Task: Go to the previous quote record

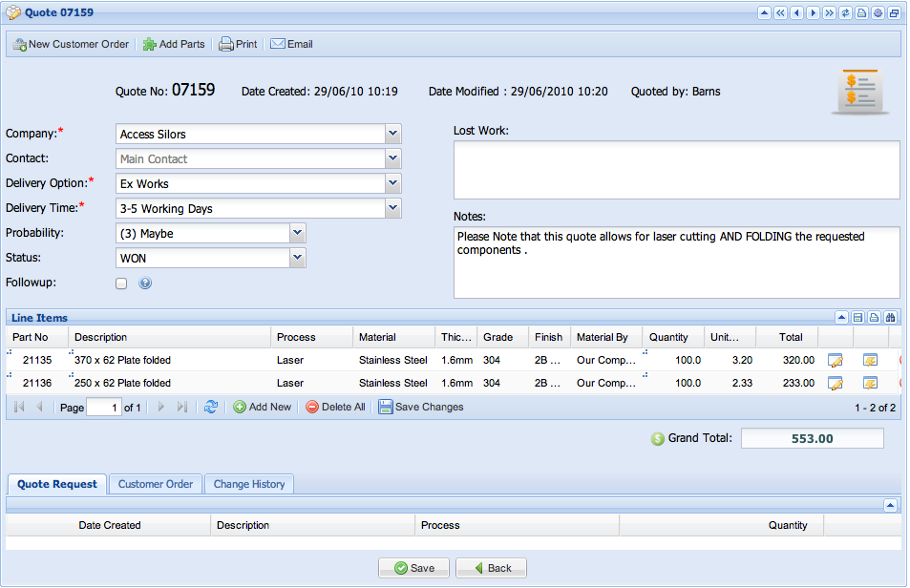Action: point(796,12)
